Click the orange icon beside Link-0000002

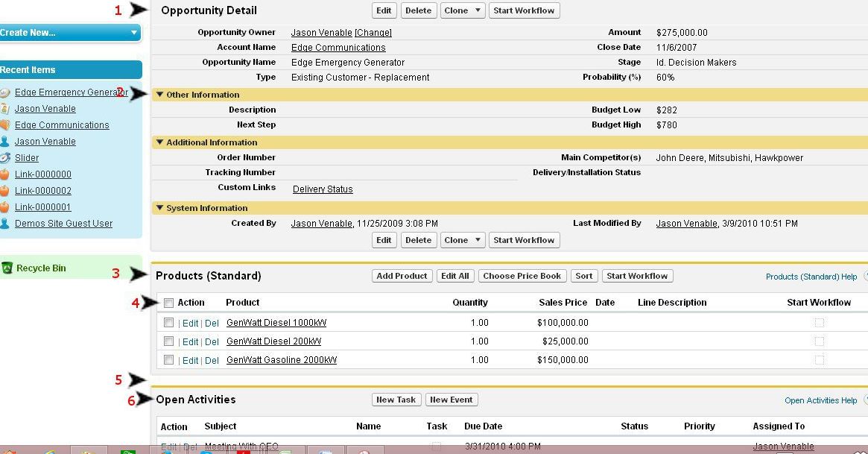(x=4, y=191)
